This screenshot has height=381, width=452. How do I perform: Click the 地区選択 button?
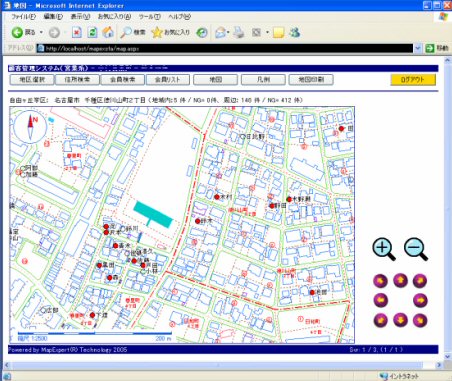click(32, 80)
